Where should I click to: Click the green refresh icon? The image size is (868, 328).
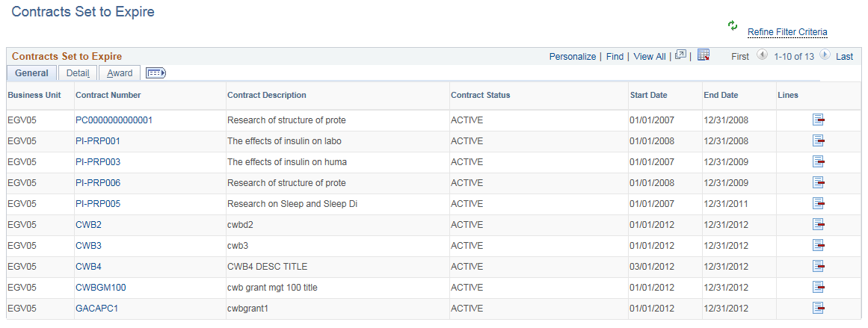733,26
